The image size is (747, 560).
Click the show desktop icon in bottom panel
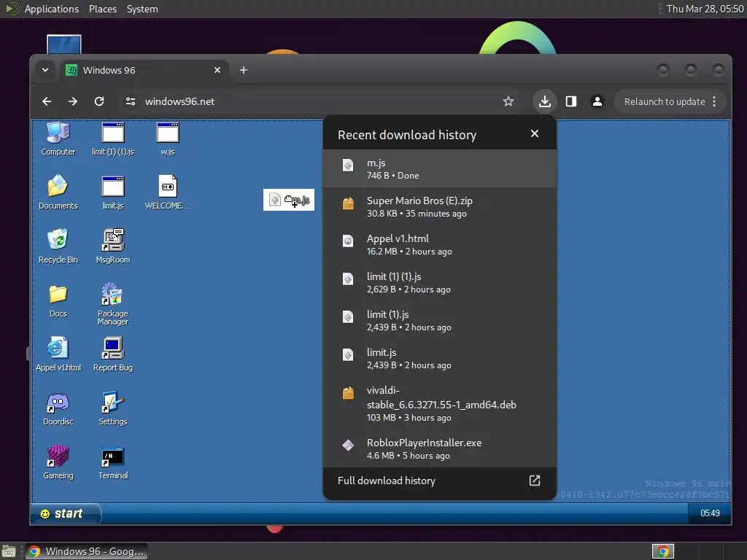[9, 552]
